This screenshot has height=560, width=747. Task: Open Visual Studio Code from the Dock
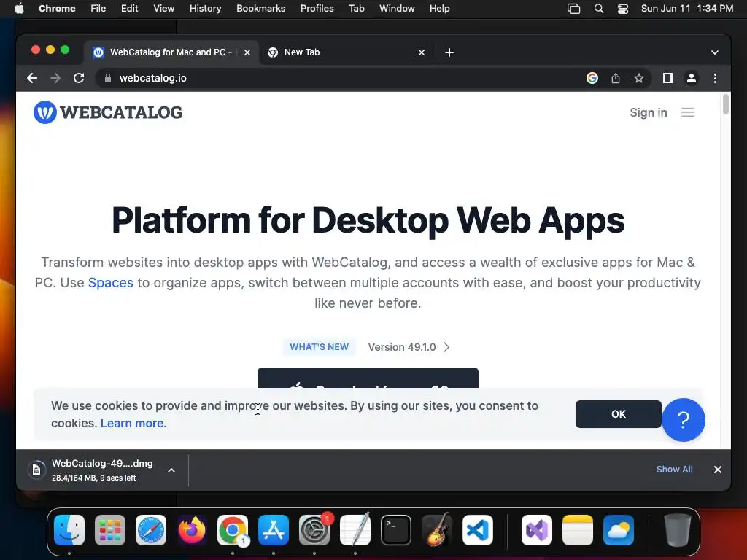pyautogui.click(x=478, y=530)
